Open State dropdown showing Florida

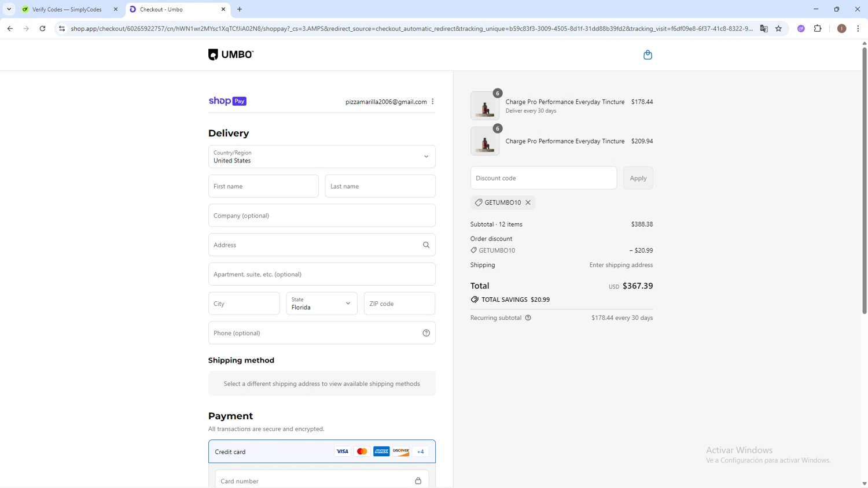pyautogui.click(x=322, y=304)
